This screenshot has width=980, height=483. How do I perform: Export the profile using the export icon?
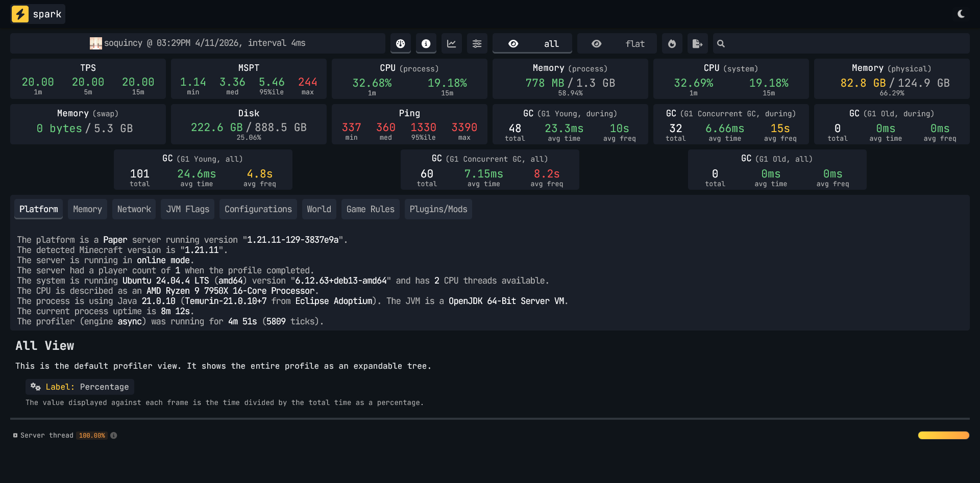click(697, 43)
